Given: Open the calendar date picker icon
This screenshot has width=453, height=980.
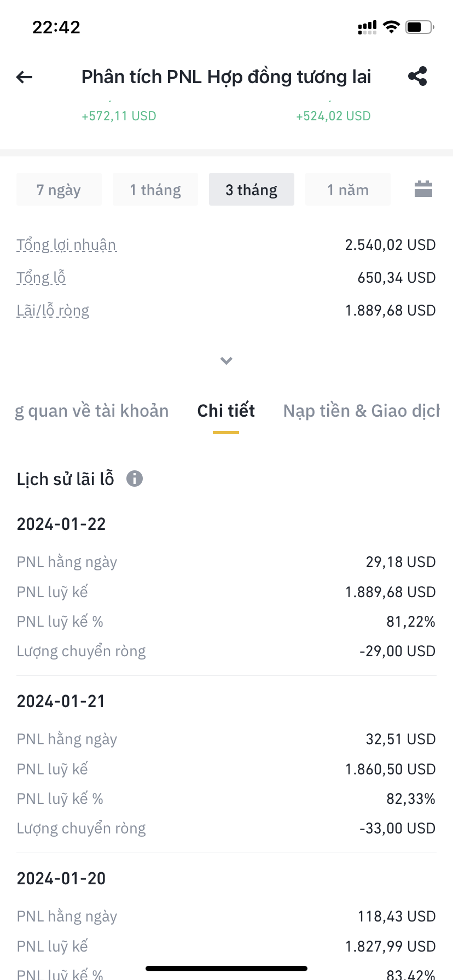Looking at the screenshot, I should 423,189.
